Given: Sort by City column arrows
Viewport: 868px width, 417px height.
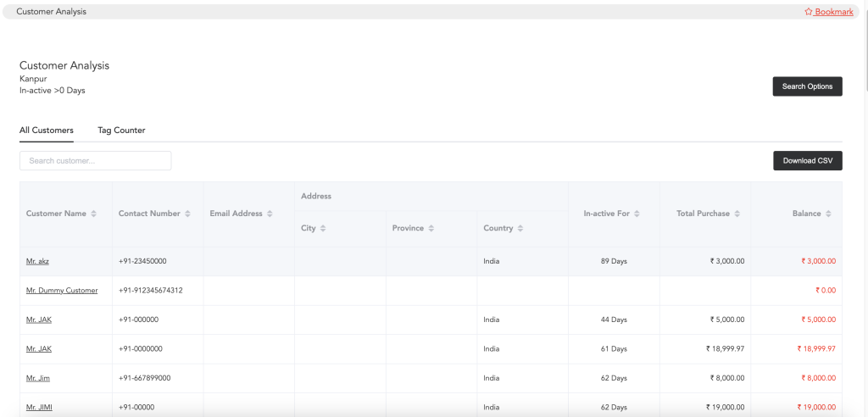Looking at the screenshot, I should [x=323, y=228].
